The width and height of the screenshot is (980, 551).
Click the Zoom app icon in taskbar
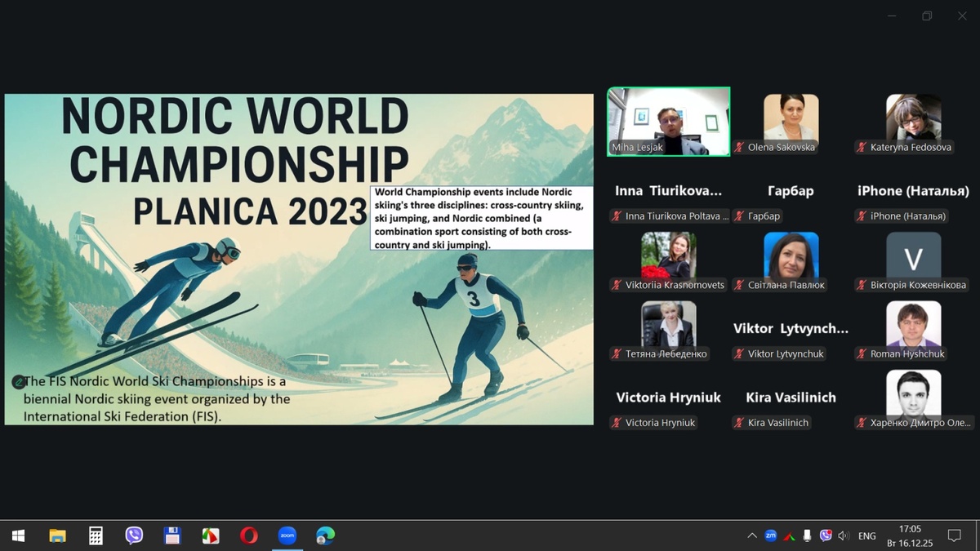287,535
